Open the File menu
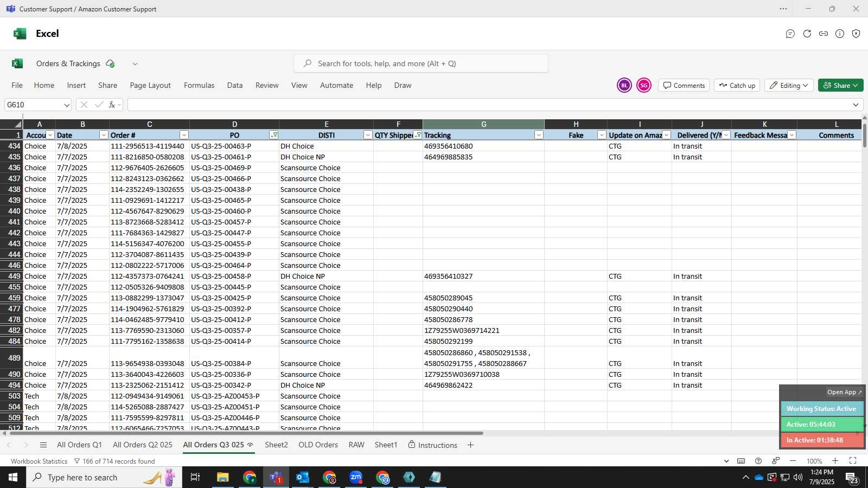 [x=17, y=85]
